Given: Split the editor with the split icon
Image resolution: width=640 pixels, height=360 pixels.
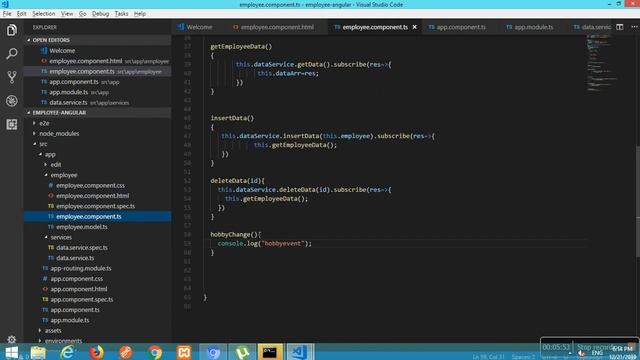Looking at the screenshot, I should tap(620, 27).
